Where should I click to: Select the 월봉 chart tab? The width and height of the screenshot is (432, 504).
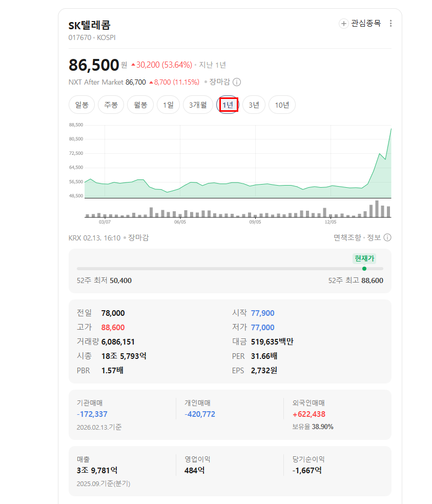tap(140, 105)
